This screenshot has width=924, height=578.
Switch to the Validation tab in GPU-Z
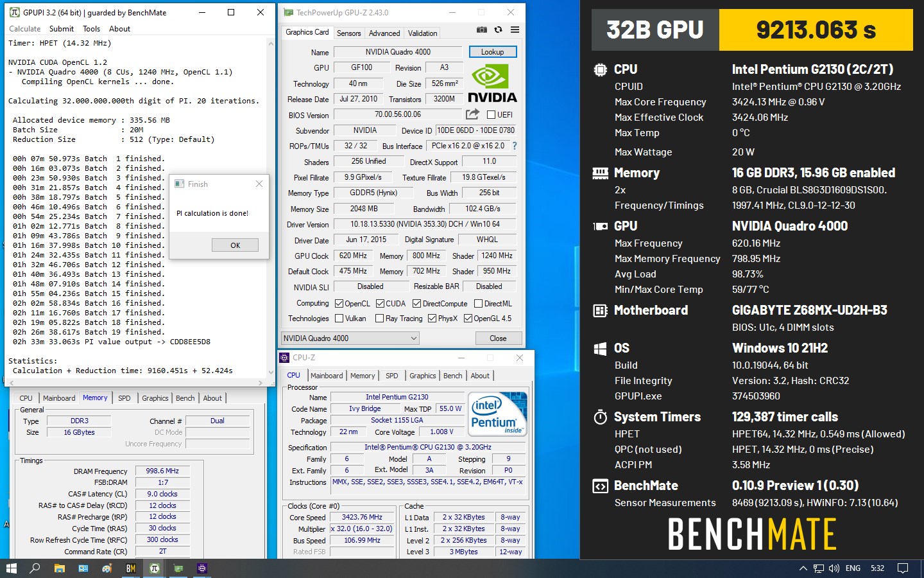click(x=422, y=33)
